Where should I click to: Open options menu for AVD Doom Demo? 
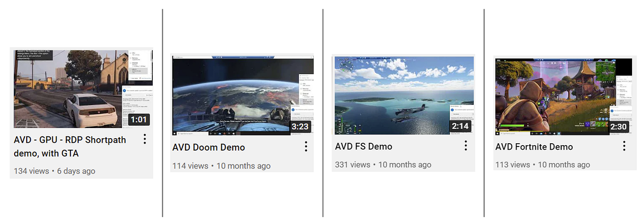coord(305,146)
